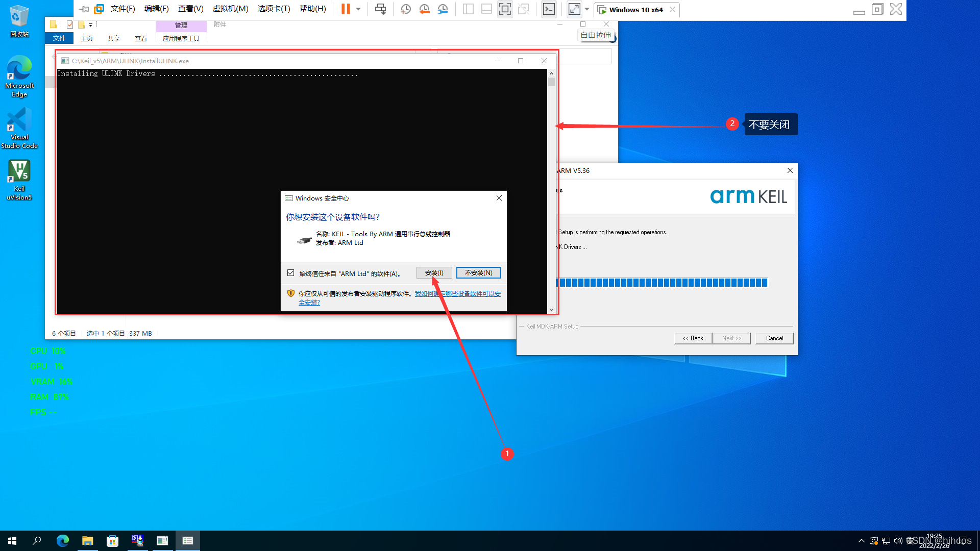The image size is (980, 551).
Task: Switch to the 查看 ribbon tab
Action: click(140, 39)
